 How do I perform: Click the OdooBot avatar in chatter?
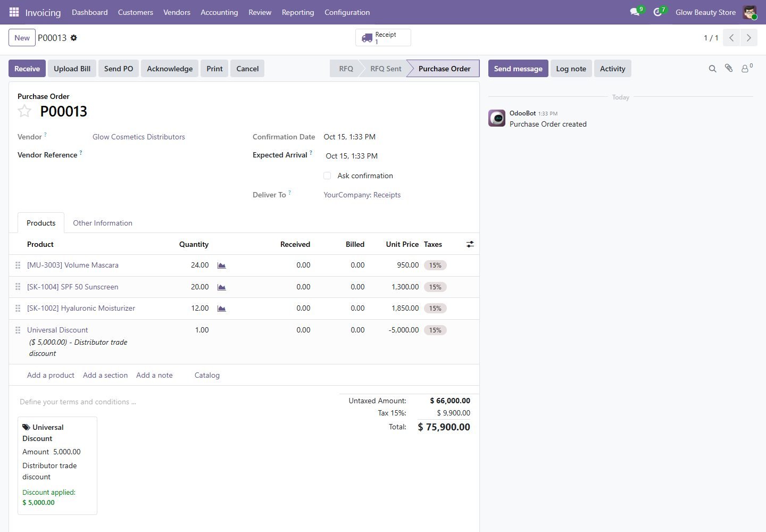(x=497, y=118)
